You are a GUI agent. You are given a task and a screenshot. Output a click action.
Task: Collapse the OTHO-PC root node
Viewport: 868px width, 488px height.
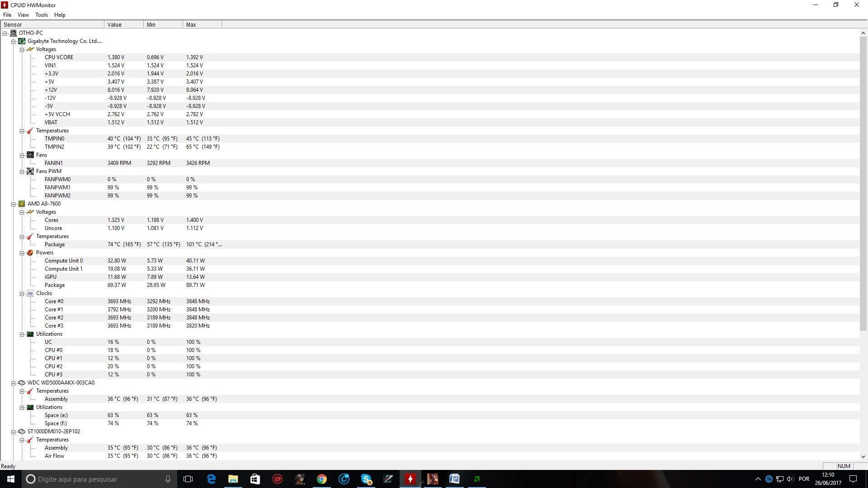point(5,33)
